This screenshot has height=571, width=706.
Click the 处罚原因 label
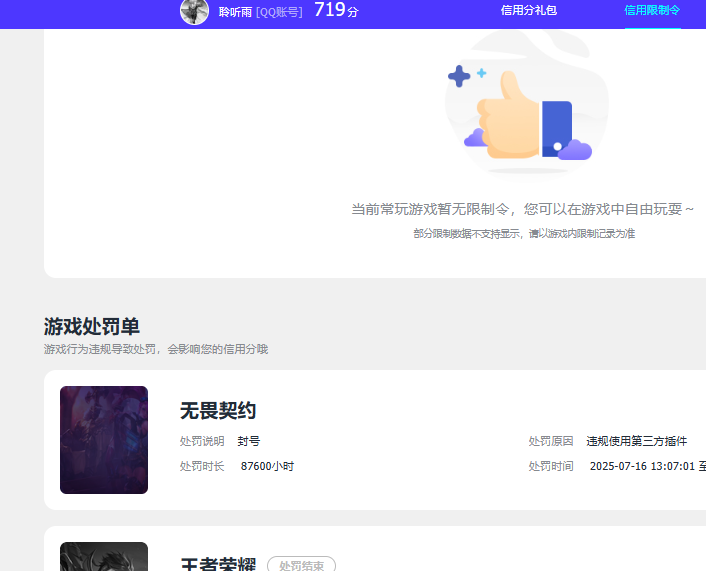click(x=551, y=441)
